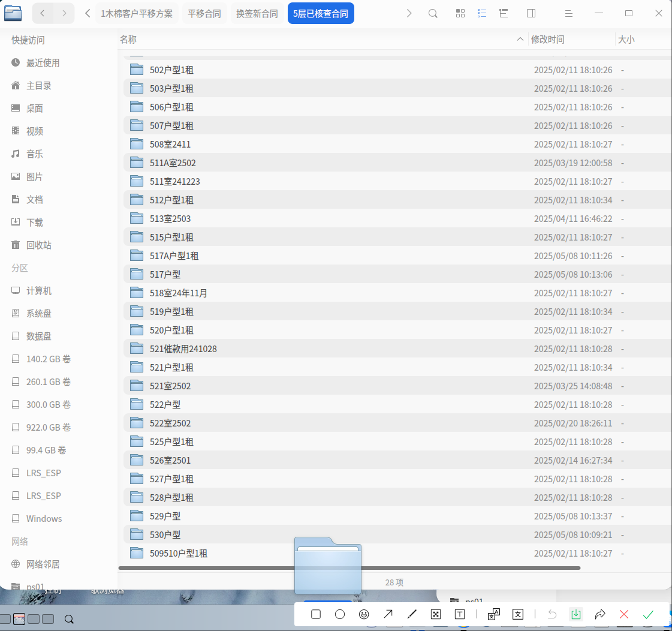Select the ellipse annotation tool
The height and width of the screenshot is (631, 672).
click(x=340, y=614)
